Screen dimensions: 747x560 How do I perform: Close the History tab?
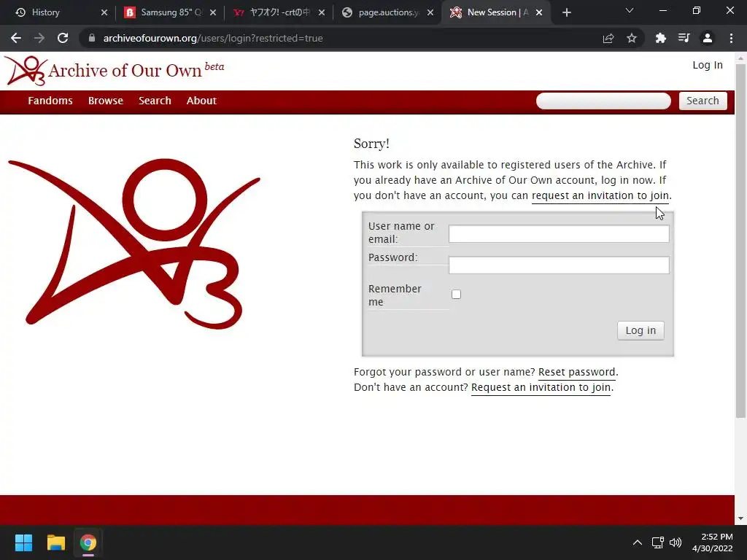click(104, 12)
